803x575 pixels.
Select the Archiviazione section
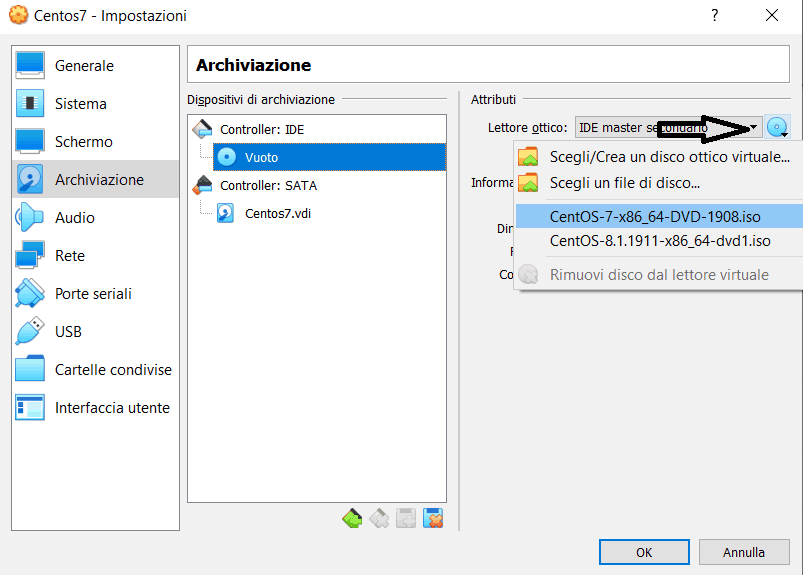(x=95, y=179)
